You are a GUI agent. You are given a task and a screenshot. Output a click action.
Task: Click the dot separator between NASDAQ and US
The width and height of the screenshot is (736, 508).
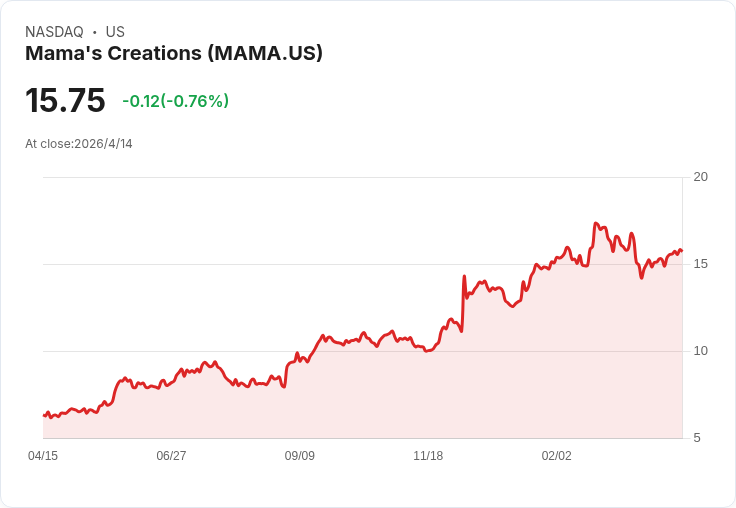point(95,32)
